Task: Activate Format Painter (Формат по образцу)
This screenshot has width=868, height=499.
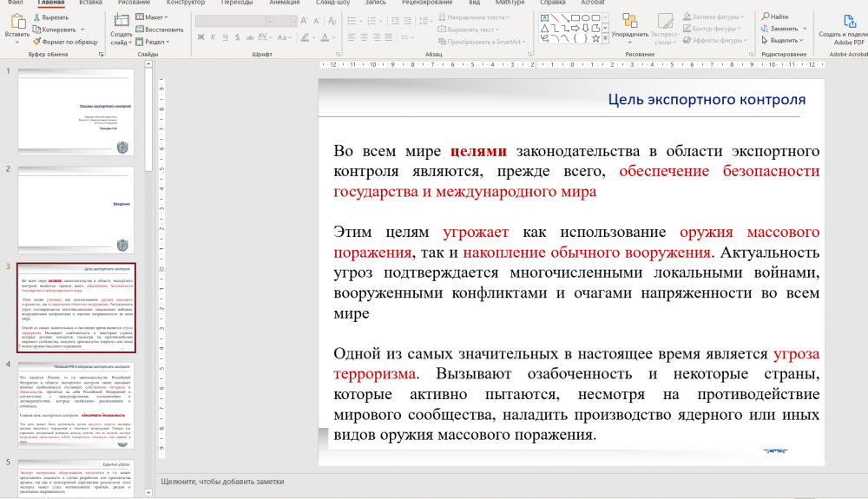Action: pyautogui.click(x=65, y=41)
